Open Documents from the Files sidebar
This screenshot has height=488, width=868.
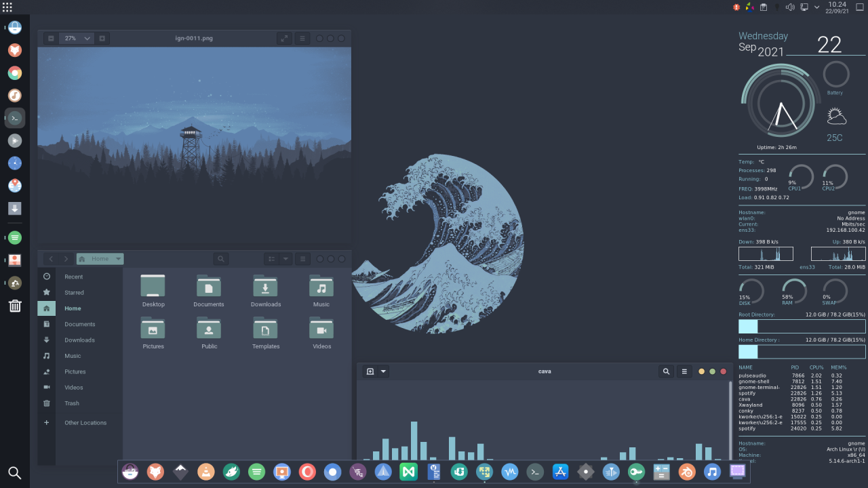point(80,324)
